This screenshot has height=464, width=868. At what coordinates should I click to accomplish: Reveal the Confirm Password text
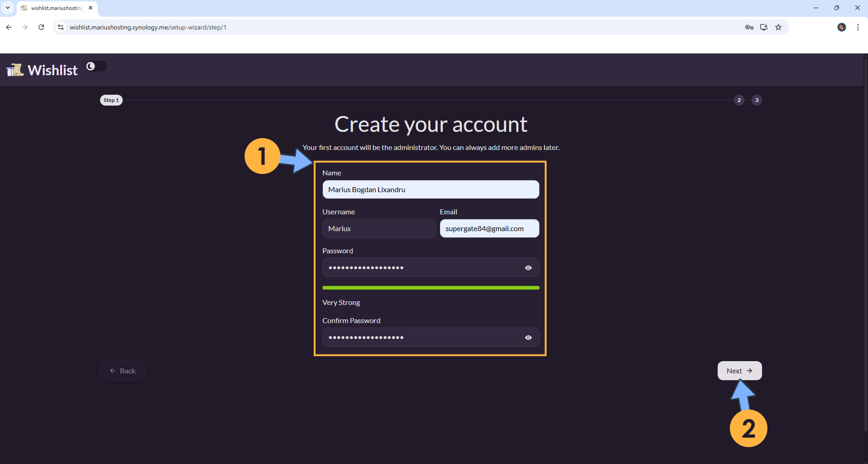click(x=528, y=338)
